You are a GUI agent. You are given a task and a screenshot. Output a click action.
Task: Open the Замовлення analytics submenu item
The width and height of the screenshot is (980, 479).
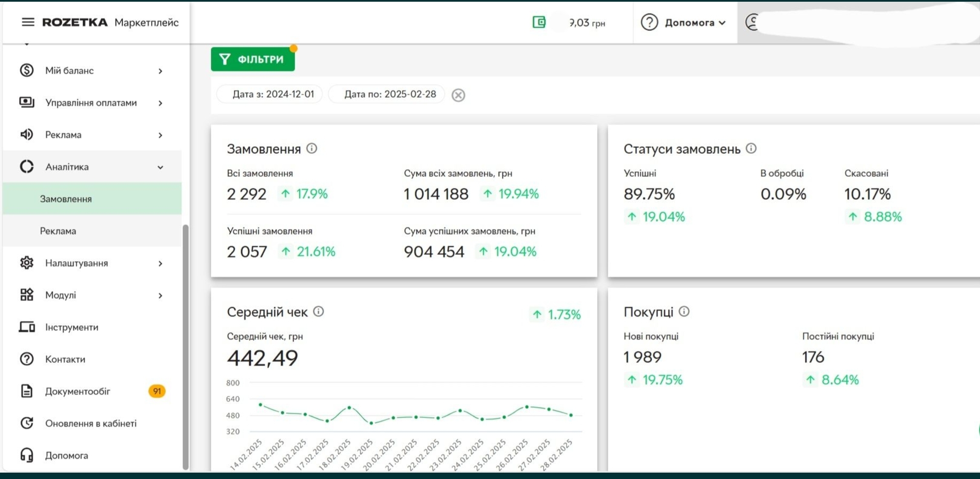66,199
